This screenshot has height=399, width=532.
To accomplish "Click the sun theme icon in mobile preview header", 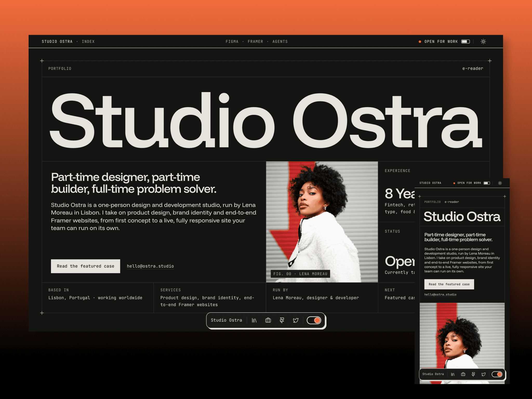I will click(500, 183).
